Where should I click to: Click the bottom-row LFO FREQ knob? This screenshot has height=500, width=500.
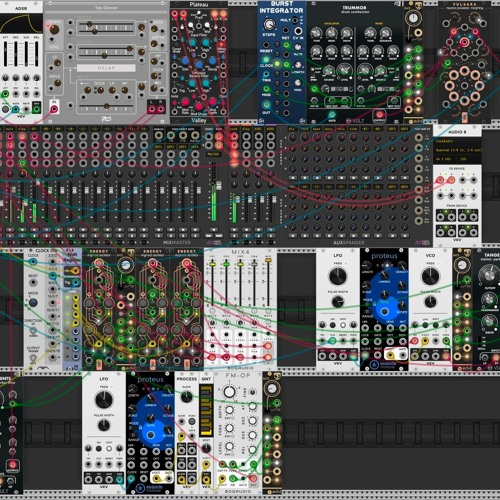[104, 400]
